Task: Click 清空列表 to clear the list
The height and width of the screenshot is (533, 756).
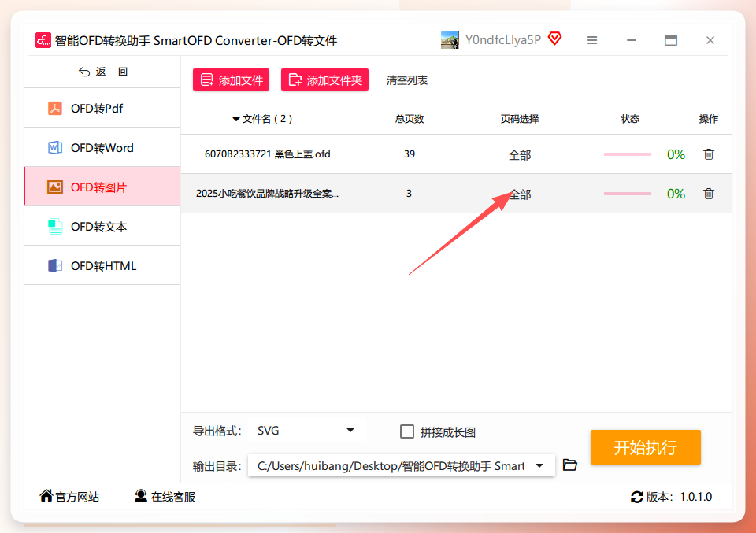Action: 407,80
